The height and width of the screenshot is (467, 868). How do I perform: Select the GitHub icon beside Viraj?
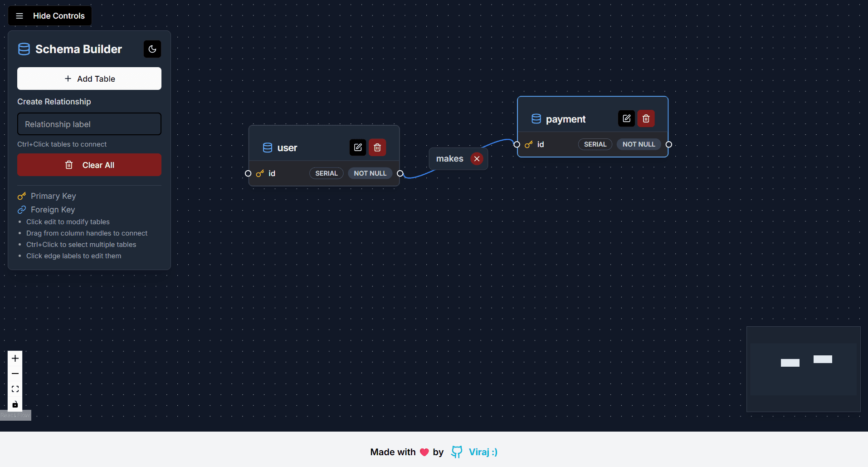(x=457, y=452)
